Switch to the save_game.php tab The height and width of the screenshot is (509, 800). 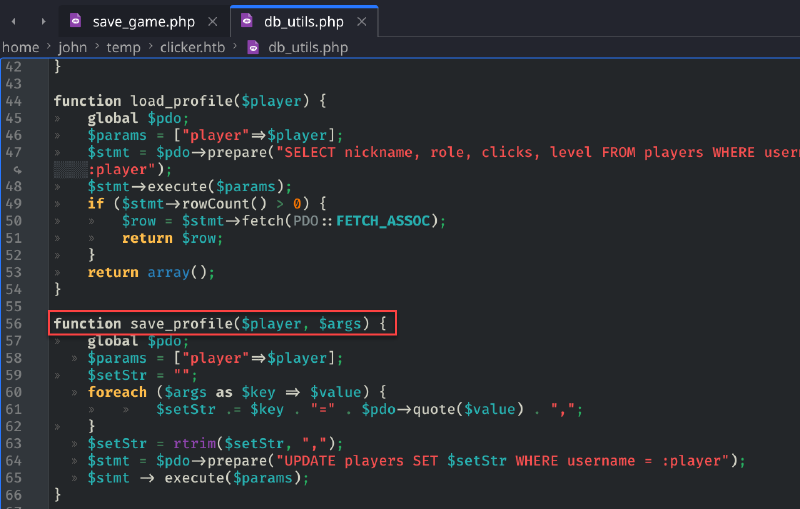143,22
